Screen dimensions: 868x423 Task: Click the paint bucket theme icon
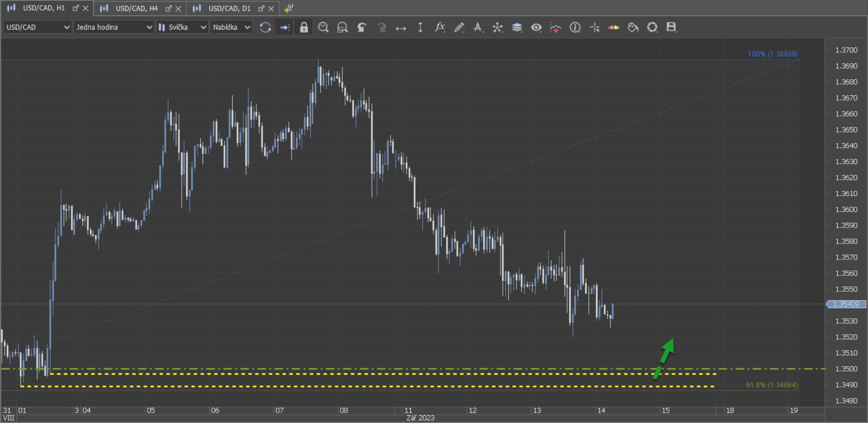(x=633, y=27)
